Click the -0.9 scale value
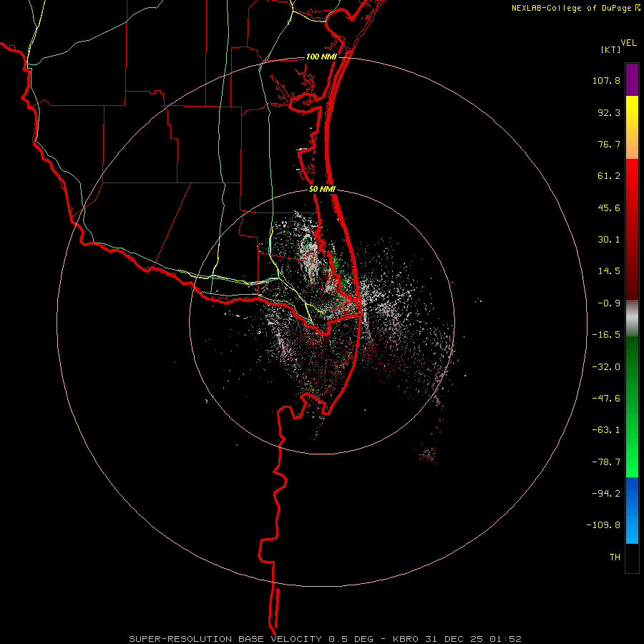 (x=609, y=303)
